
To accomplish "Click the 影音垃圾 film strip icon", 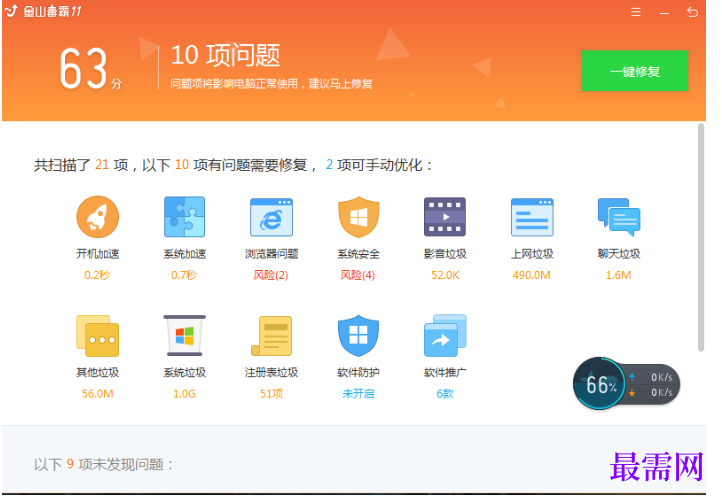I will [445, 217].
